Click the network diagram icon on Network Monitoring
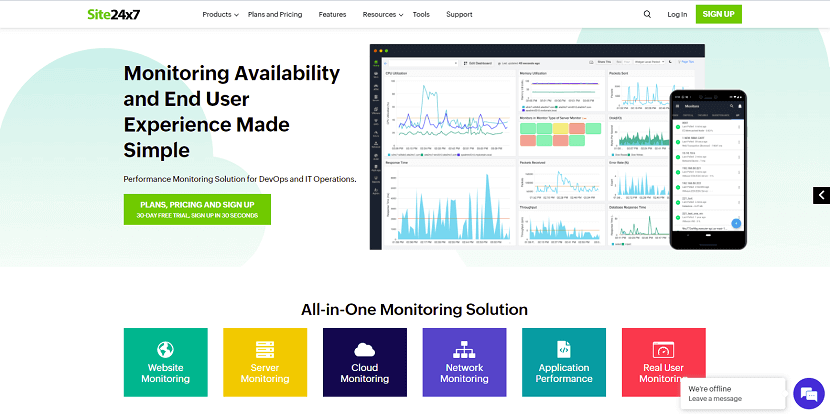 click(464, 350)
